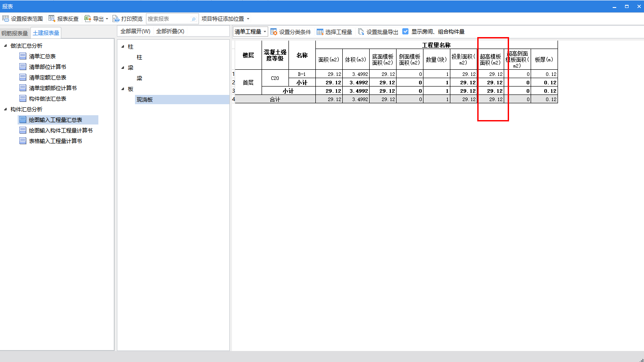The image size is (644, 362).
Task: Click the 首层 floor cell
Action: click(x=248, y=83)
